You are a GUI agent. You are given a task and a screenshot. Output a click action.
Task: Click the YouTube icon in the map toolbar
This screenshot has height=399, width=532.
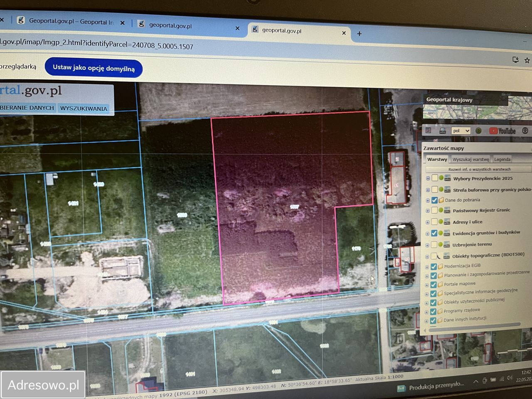(x=502, y=131)
